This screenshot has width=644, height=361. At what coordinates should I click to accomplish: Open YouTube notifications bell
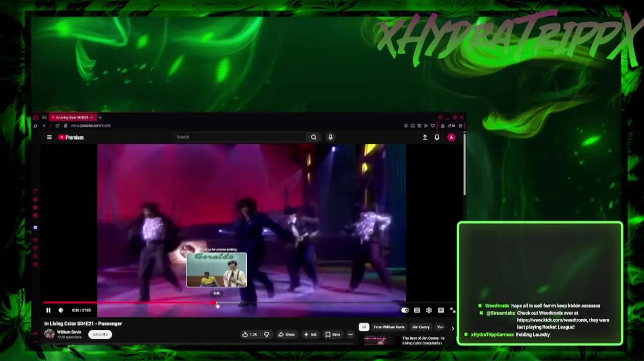437,137
